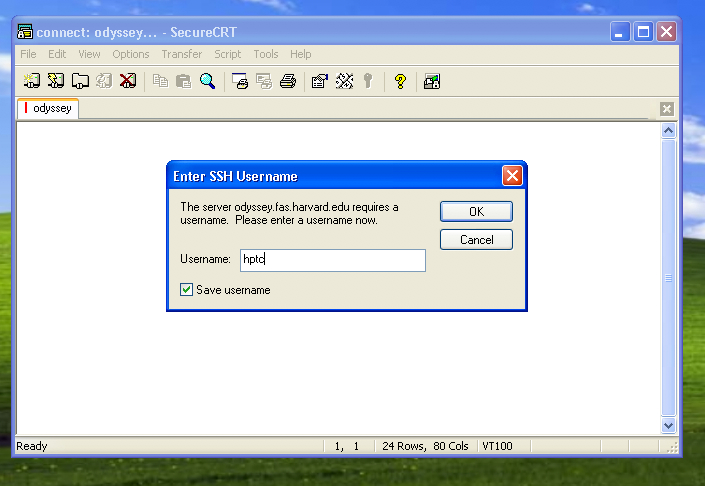Select the odyssey session tab

(48, 108)
